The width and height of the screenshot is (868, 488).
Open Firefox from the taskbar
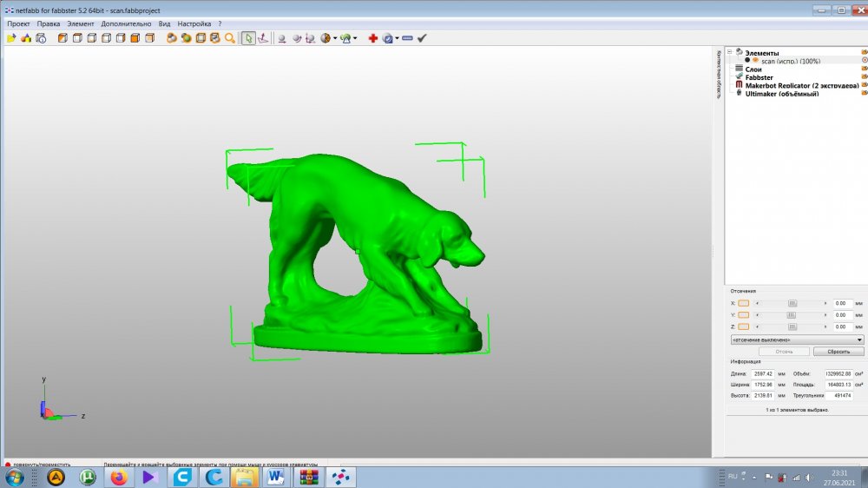(119, 477)
